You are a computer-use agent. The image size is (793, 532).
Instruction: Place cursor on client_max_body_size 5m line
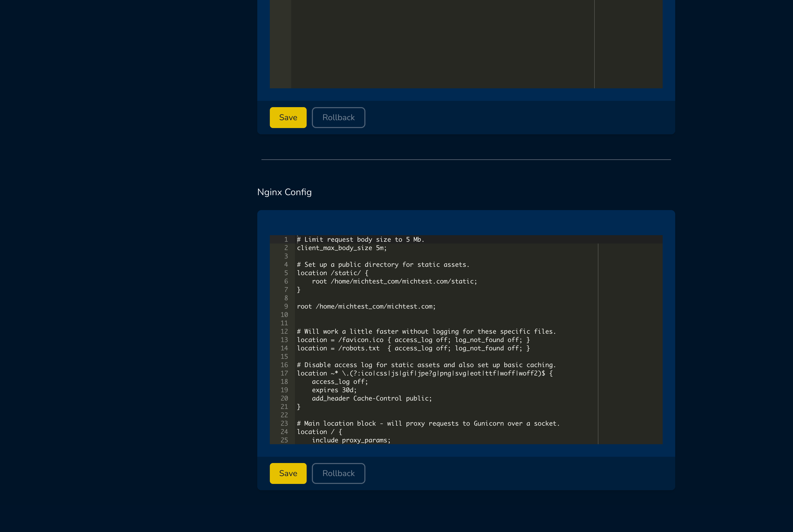click(x=342, y=248)
